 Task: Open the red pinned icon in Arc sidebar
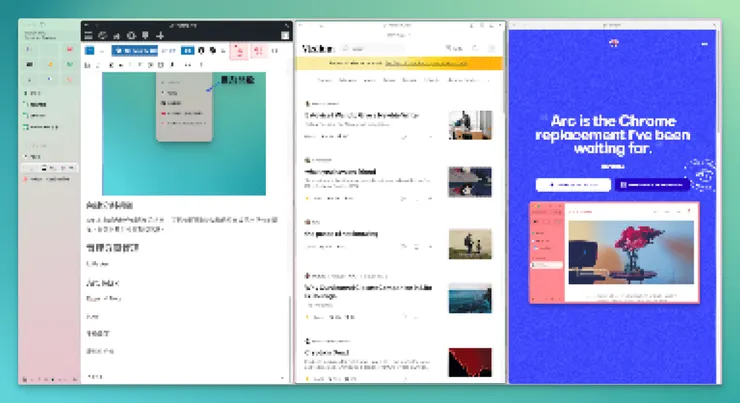[69, 49]
